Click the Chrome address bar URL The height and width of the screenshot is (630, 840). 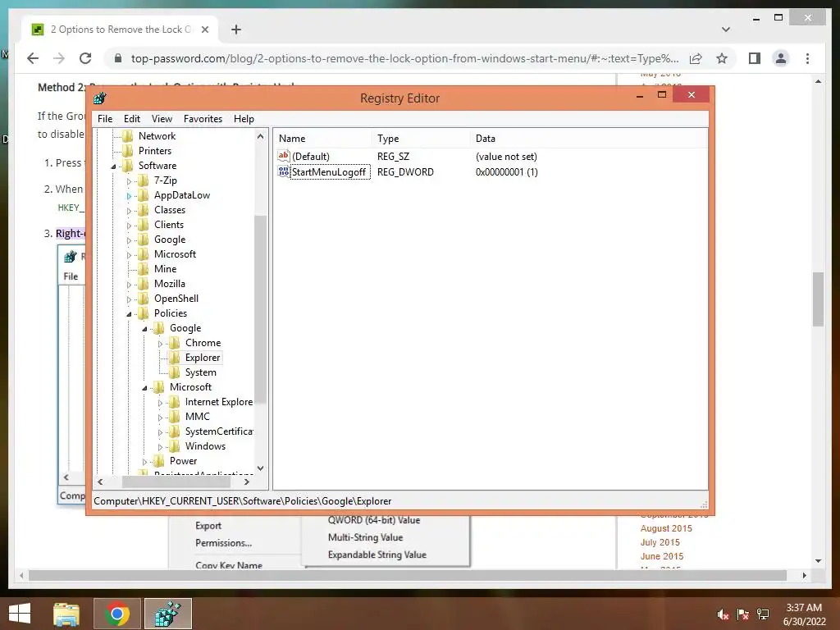[x=404, y=58]
